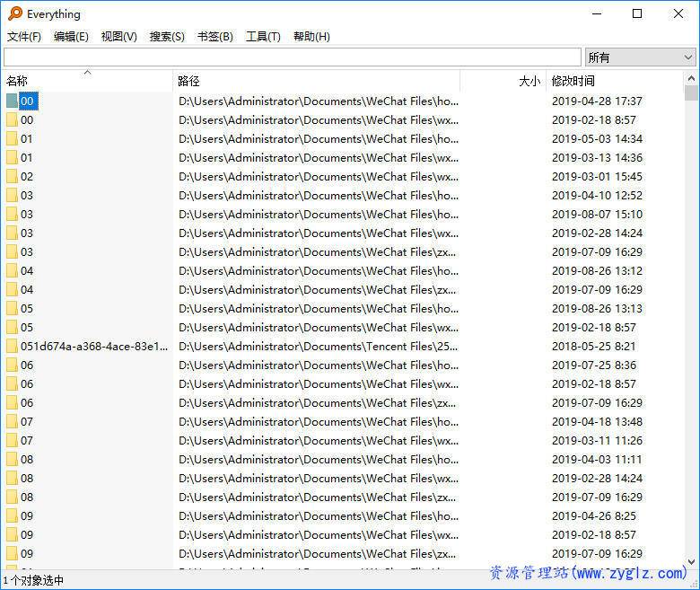Screen dimensions: 700x590
Task: Sort by the 名称 column header
Action: [88, 81]
